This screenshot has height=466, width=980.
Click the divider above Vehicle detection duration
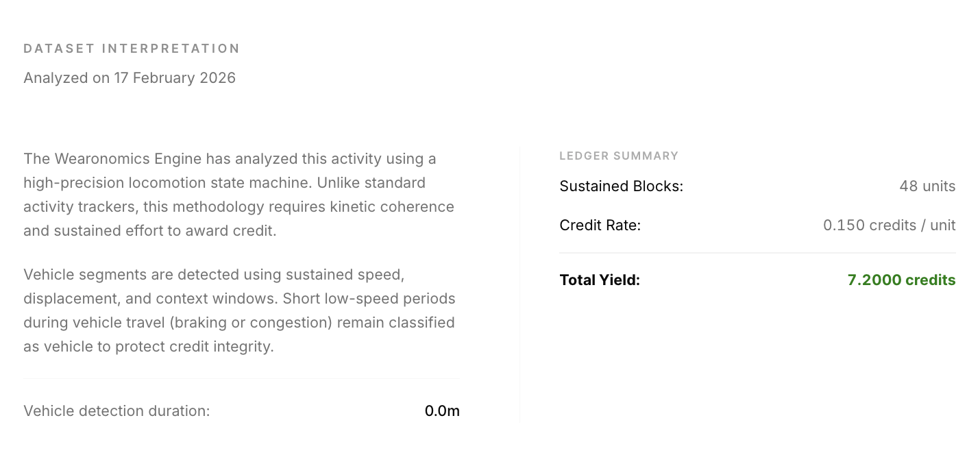click(x=241, y=378)
